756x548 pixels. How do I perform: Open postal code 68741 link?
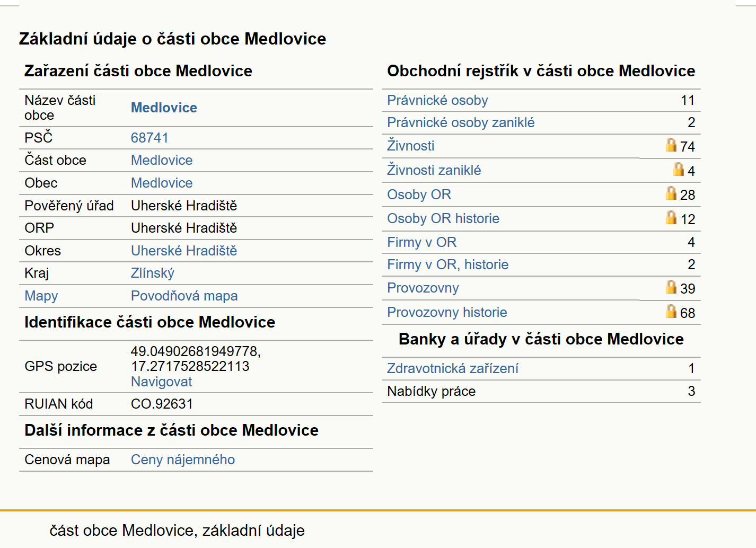[x=150, y=138]
